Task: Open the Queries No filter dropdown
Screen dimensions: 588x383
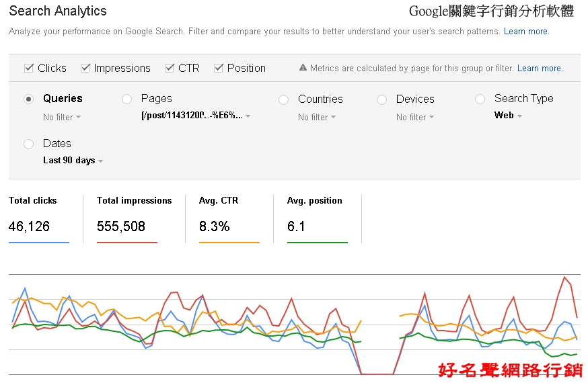Action: (x=62, y=117)
